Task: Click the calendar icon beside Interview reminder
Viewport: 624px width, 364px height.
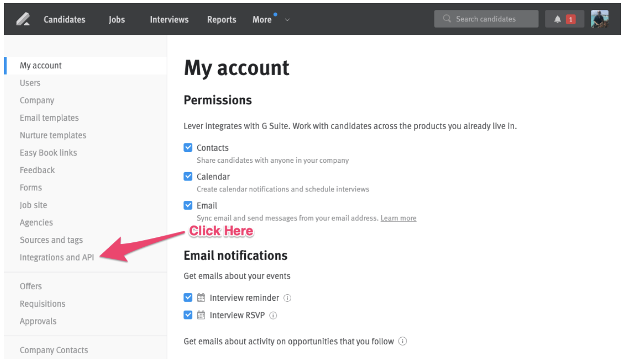Action: [x=201, y=297]
